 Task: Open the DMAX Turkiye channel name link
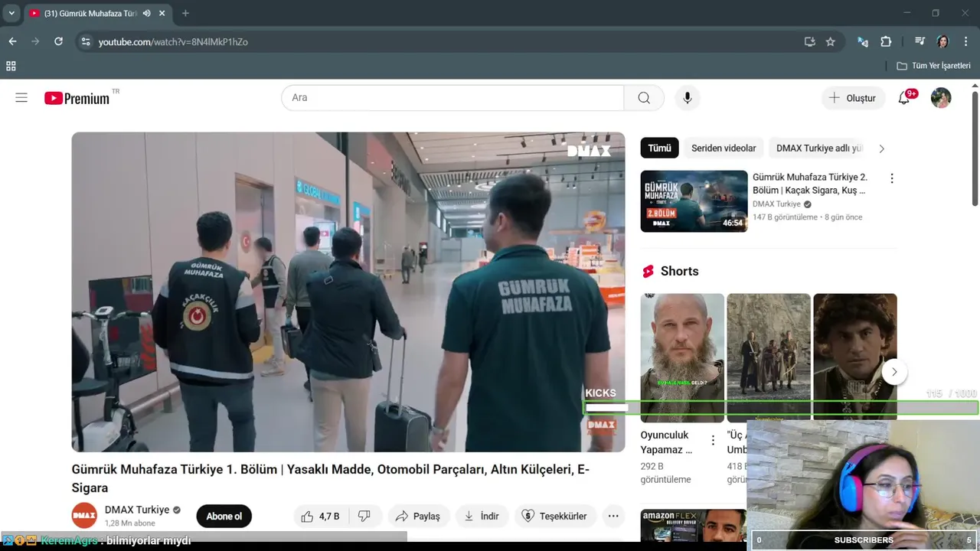(137, 510)
